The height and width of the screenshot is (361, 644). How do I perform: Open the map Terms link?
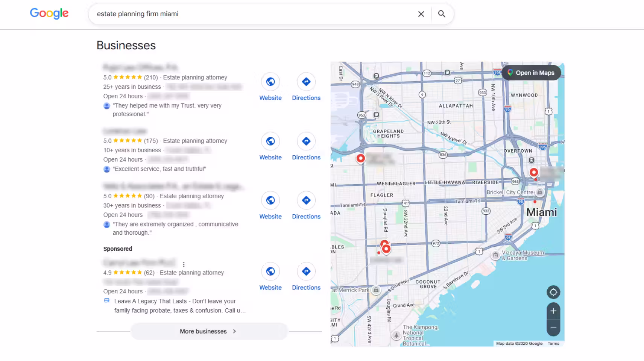[x=553, y=344]
